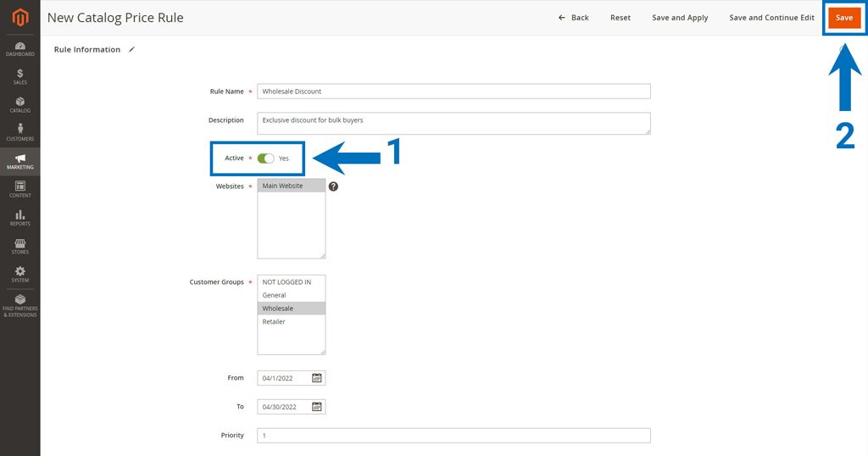Show the Websites help tooltip icon

pyautogui.click(x=333, y=186)
